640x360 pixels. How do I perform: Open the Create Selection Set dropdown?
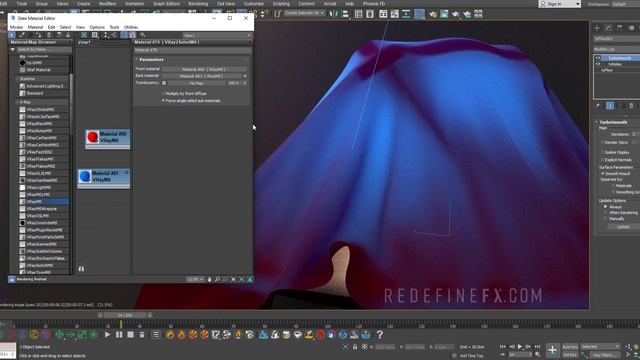[x=304, y=13]
